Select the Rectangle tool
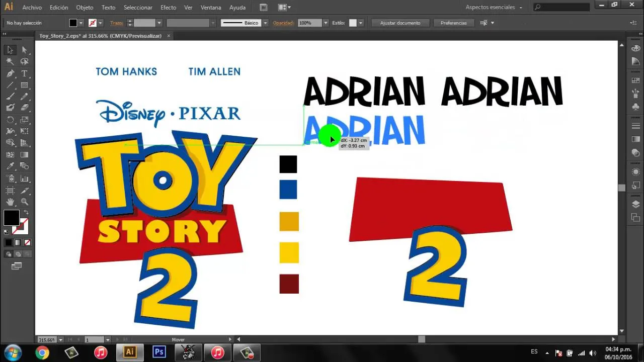 click(24, 85)
